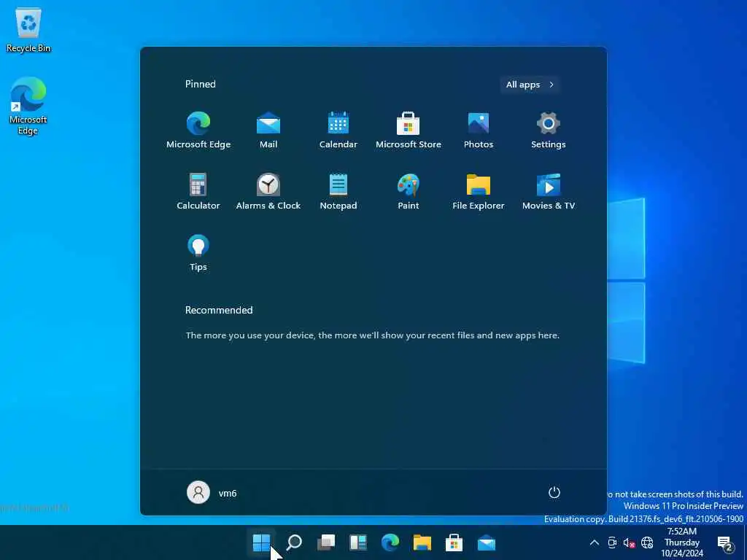This screenshot has width=747, height=560.
Task: Open Alarms & Clock
Action: [268, 192]
